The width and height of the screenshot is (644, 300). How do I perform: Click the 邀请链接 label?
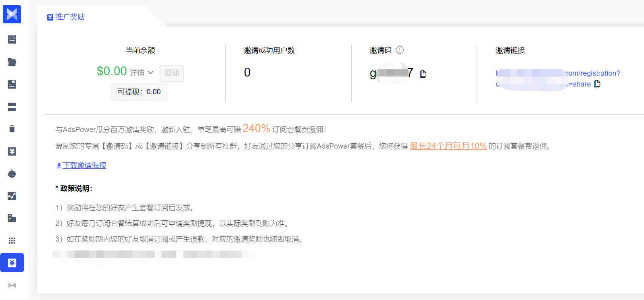click(510, 50)
